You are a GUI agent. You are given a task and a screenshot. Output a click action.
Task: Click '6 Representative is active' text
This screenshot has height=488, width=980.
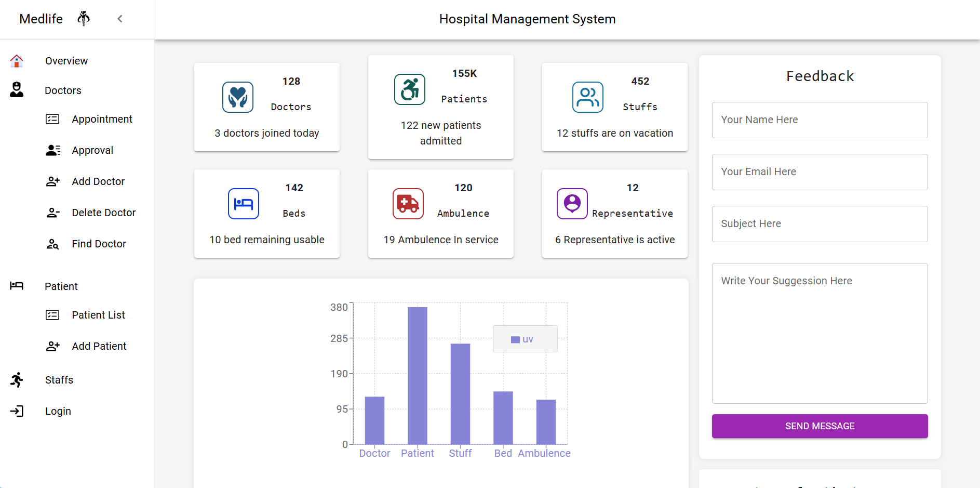615,240
